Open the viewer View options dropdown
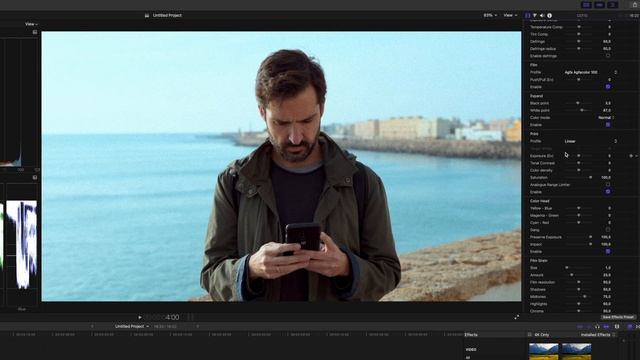640x360 pixels. (x=510, y=16)
